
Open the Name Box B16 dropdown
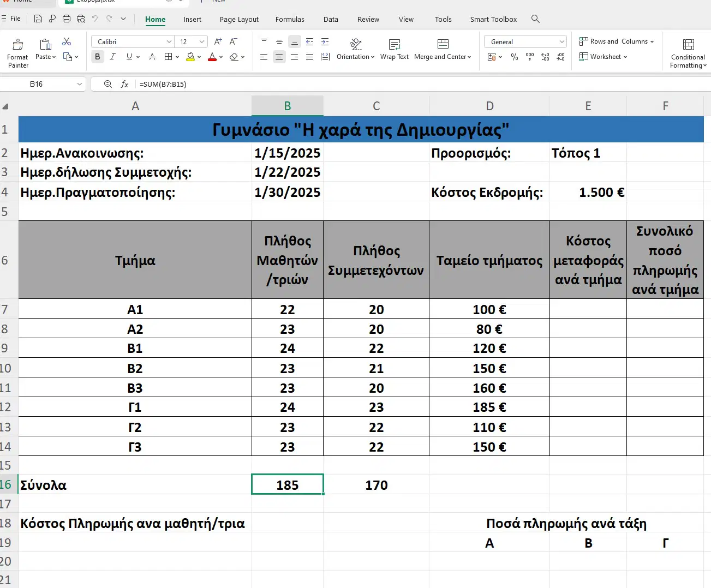point(80,84)
